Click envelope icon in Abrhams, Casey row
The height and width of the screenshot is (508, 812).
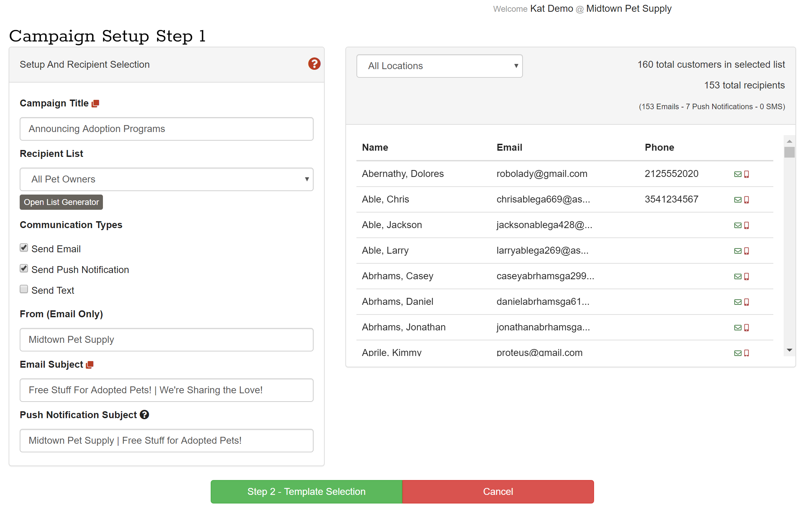tap(737, 276)
